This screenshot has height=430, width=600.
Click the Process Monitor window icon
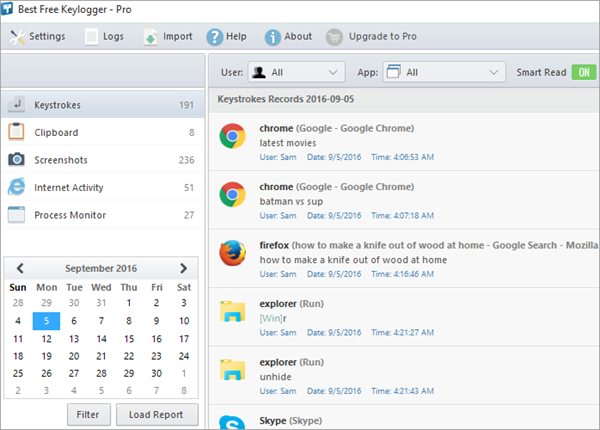16,215
